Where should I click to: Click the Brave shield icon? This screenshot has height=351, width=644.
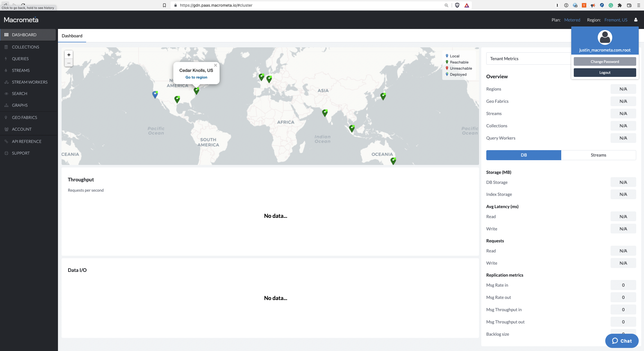pyautogui.click(x=457, y=5)
